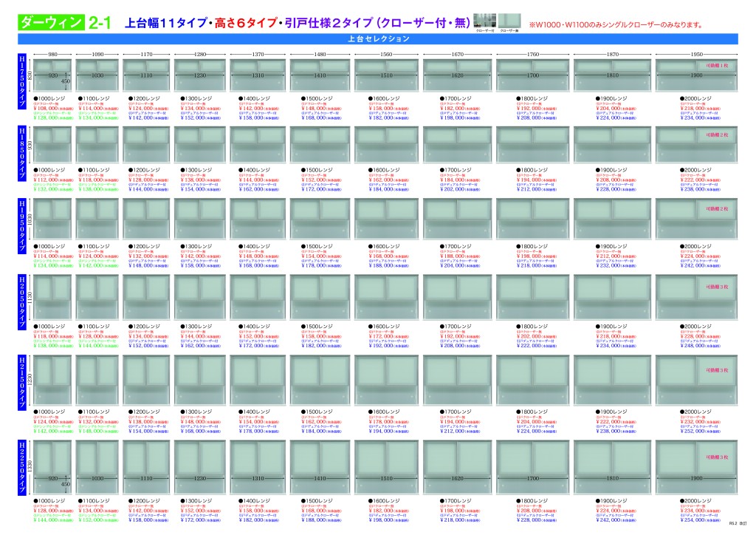
Task: Click the 1760 width dimension at top
Action: click(532, 55)
